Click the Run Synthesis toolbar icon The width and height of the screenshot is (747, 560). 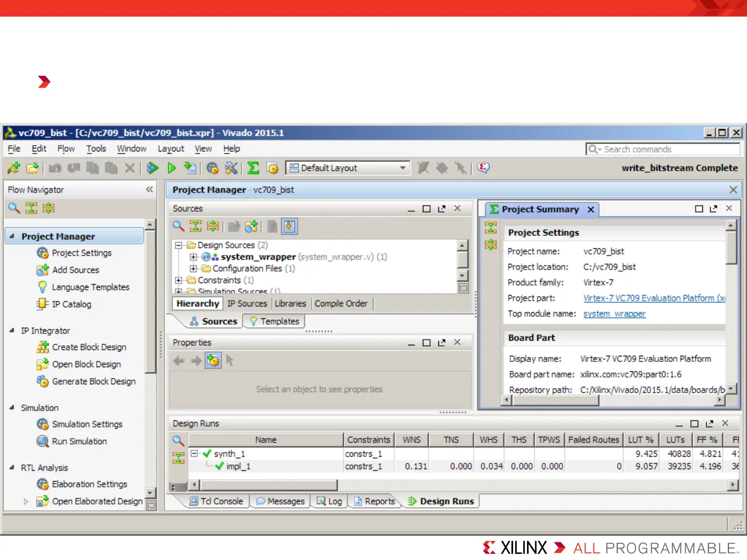tap(153, 168)
